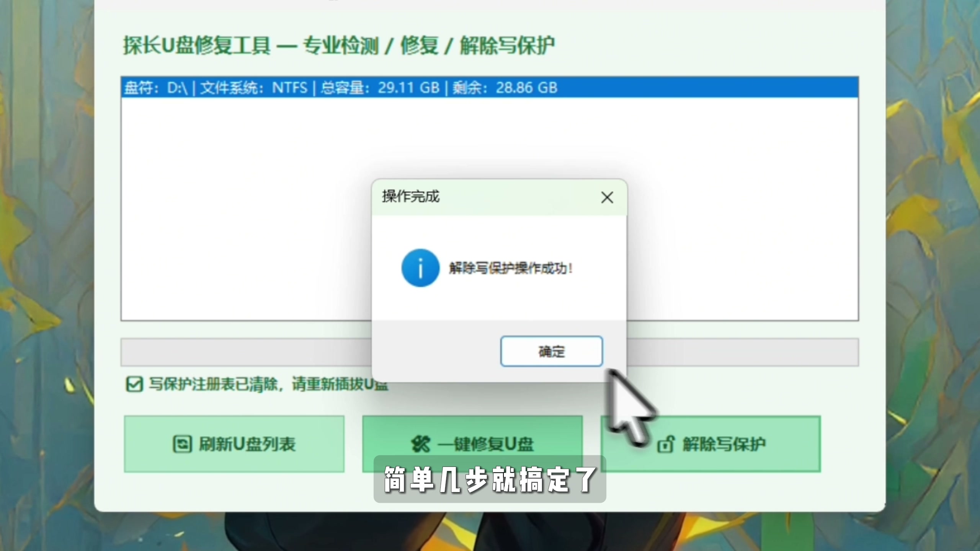Click the 解除写保护 button

pyautogui.click(x=710, y=444)
